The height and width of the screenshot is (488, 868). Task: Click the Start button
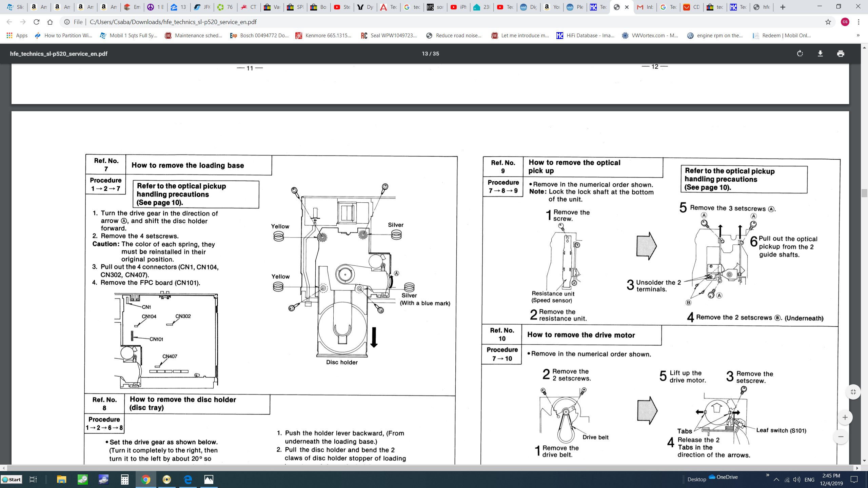coord(12,480)
